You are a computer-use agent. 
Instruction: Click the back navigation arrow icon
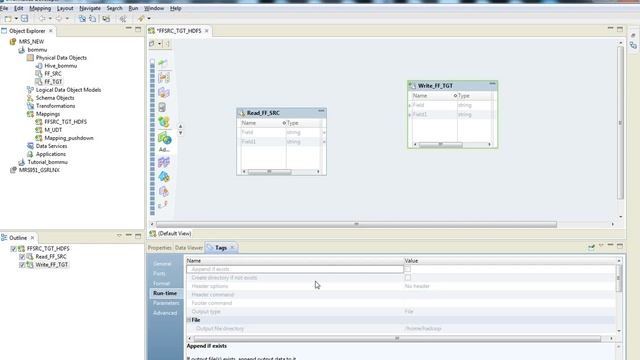42,19
